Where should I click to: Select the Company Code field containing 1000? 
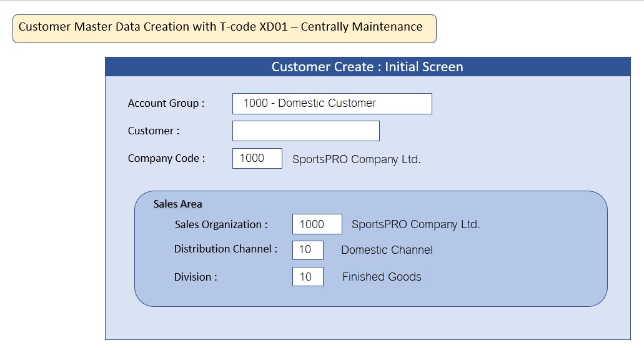pos(257,158)
